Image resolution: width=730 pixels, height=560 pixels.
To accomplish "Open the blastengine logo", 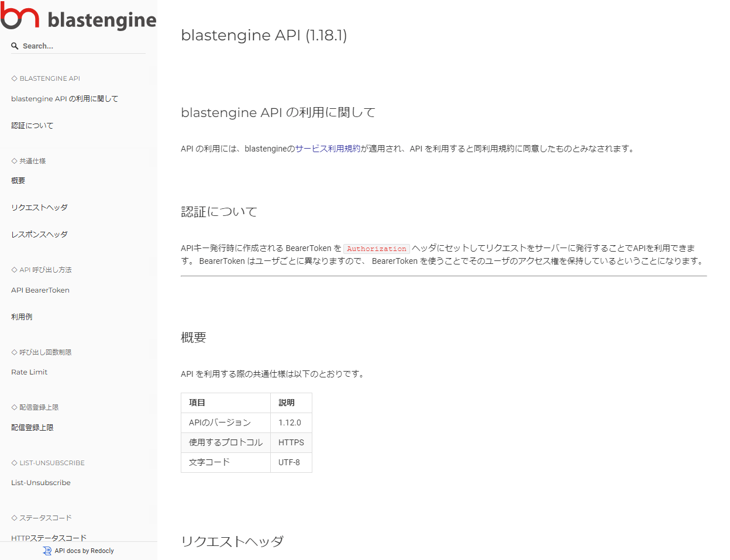I will pos(78,16).
